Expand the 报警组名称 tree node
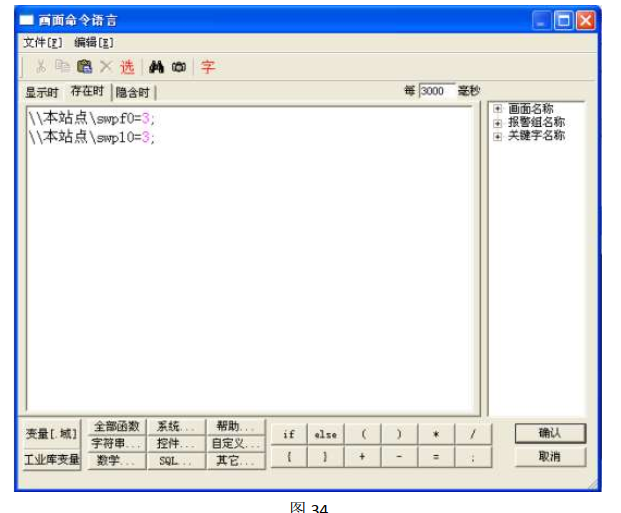 (498, 122)
